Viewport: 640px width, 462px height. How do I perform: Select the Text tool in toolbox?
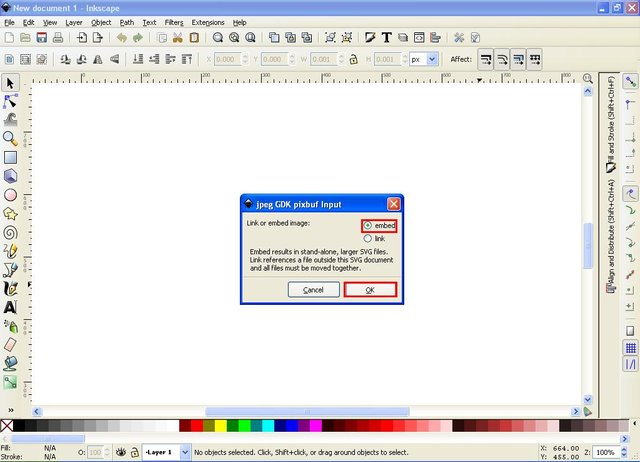(10, 307)
